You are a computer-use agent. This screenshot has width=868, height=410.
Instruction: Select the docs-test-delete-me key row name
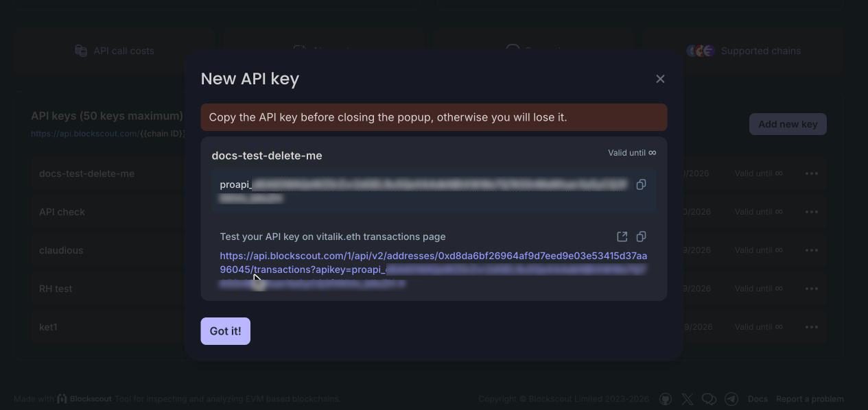tap(86, 173)
